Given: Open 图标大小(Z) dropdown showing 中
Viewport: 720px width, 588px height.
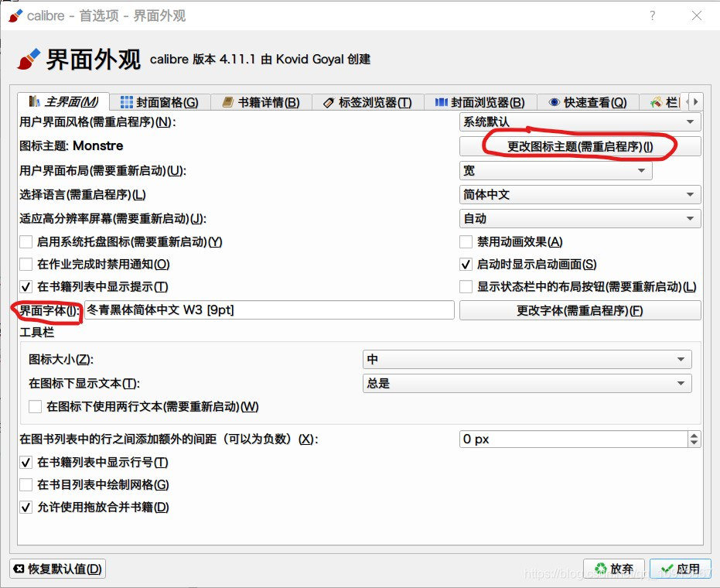Looking at the screenshot, I should (527, 359).
